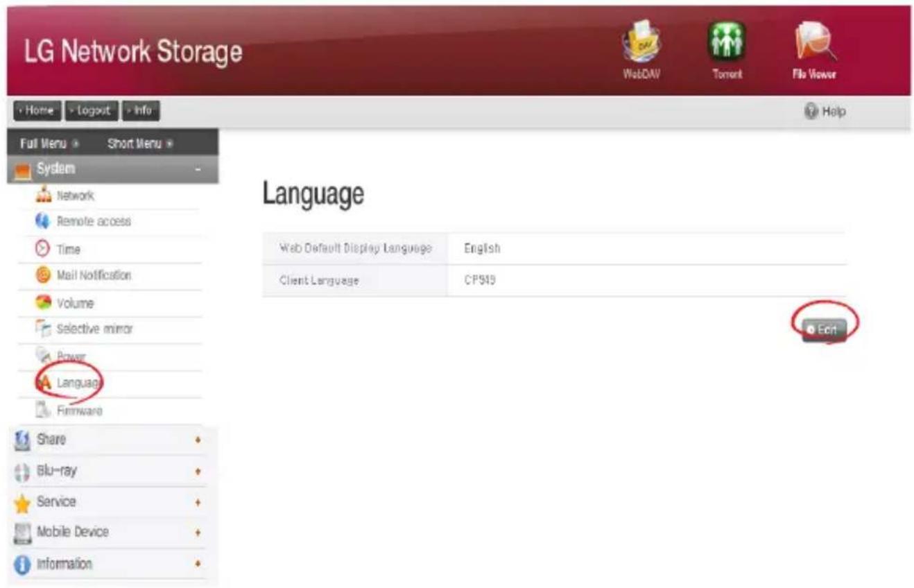Click the Network menu icon
This screenshot has height=588, width=914.
pos(43,196)
